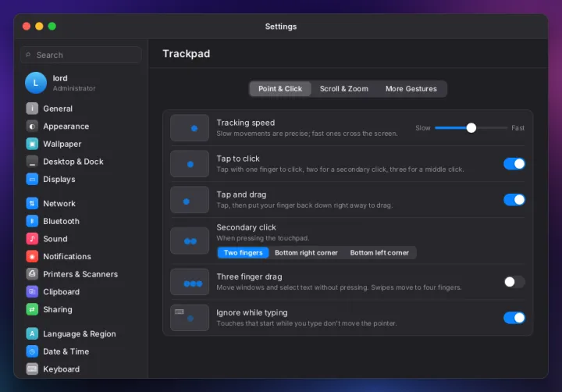This screenshot has width=562, height=392.
Task: Select the Keyboard icon in sidebar
Action: point(32,369)
